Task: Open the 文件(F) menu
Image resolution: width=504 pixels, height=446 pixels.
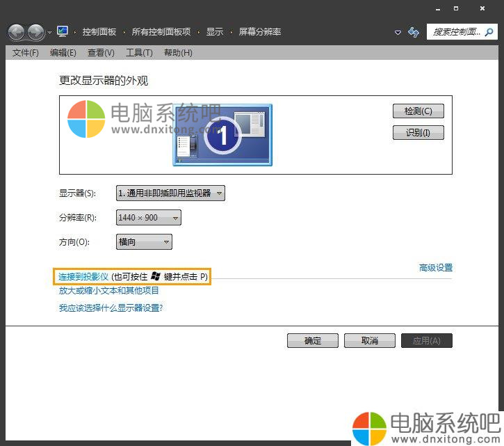Action: click(26, 52)
